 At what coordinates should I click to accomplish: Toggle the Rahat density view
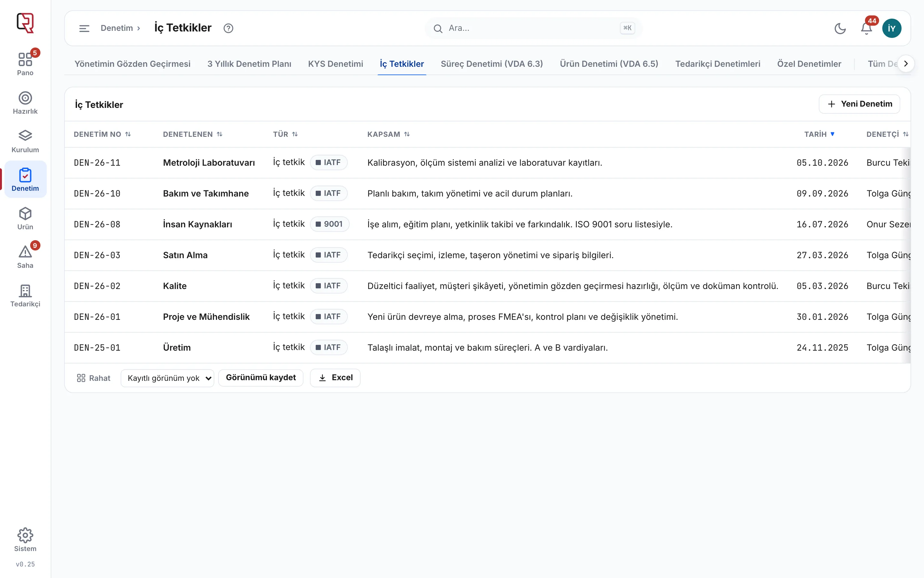[x=94, y=378]
